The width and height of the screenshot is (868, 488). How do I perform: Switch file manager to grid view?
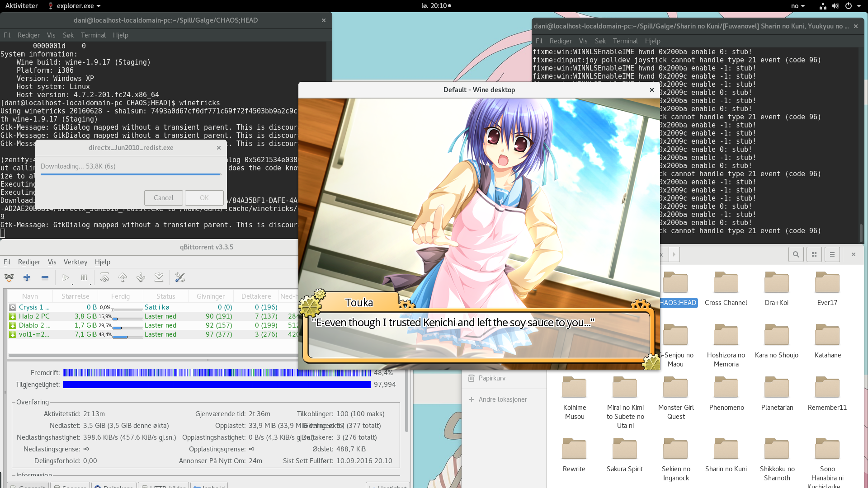pyautogui.click(x=814, y=254)
